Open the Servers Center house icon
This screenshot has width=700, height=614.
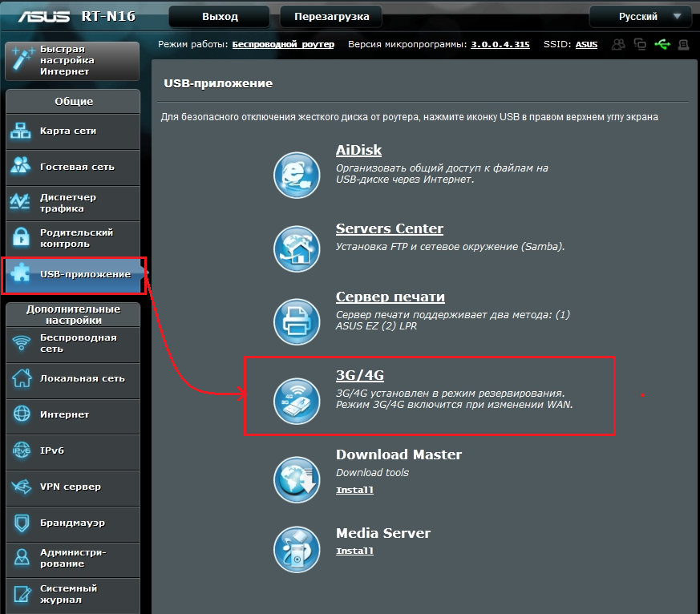click(x=297, y=249)
